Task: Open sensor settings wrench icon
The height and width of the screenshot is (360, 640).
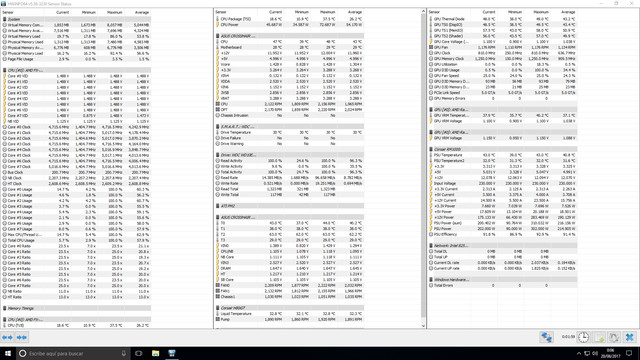Action: coord(614,337)
